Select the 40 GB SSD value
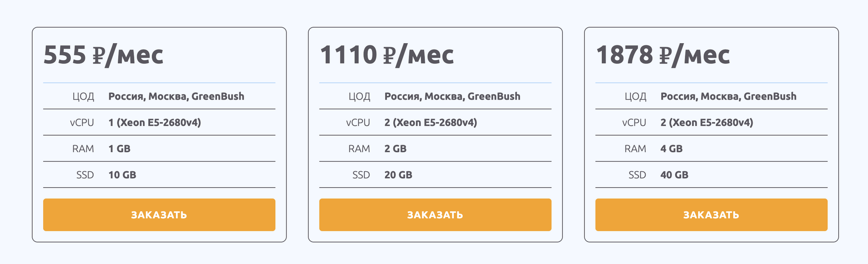The width and height of the screenshot is (868, 264). click(674, 175)
